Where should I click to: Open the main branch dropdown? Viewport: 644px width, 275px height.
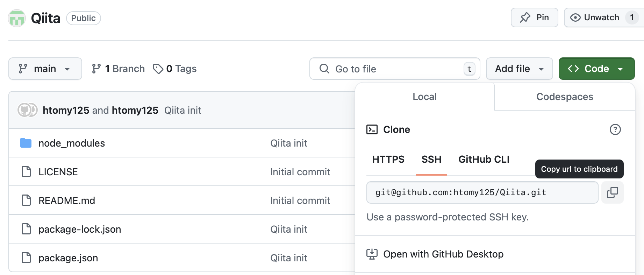point(45,69)
